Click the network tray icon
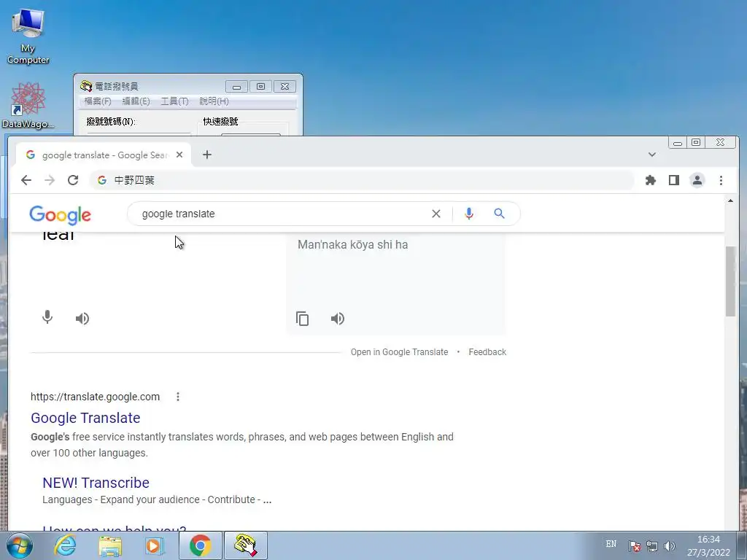The height and width of the screenshot is (560, 747). pos(651,546)
